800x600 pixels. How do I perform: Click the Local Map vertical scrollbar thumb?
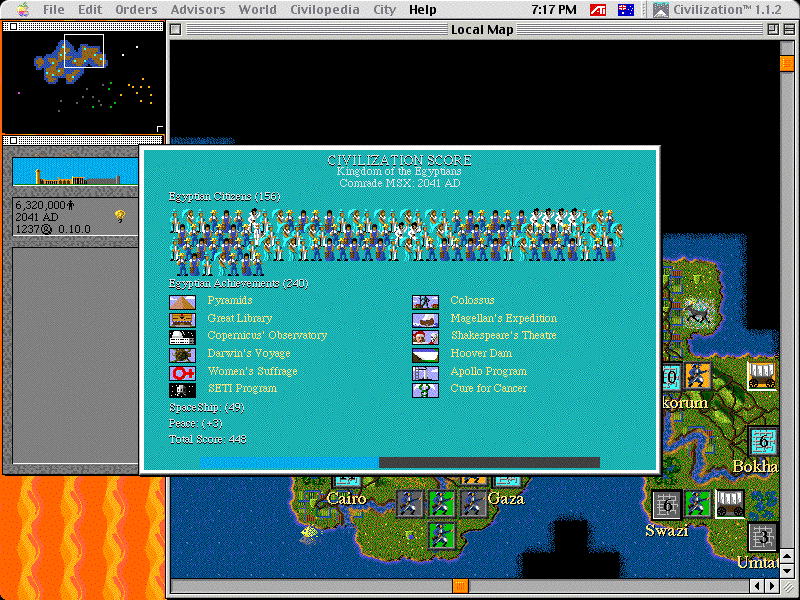(787, 63)
